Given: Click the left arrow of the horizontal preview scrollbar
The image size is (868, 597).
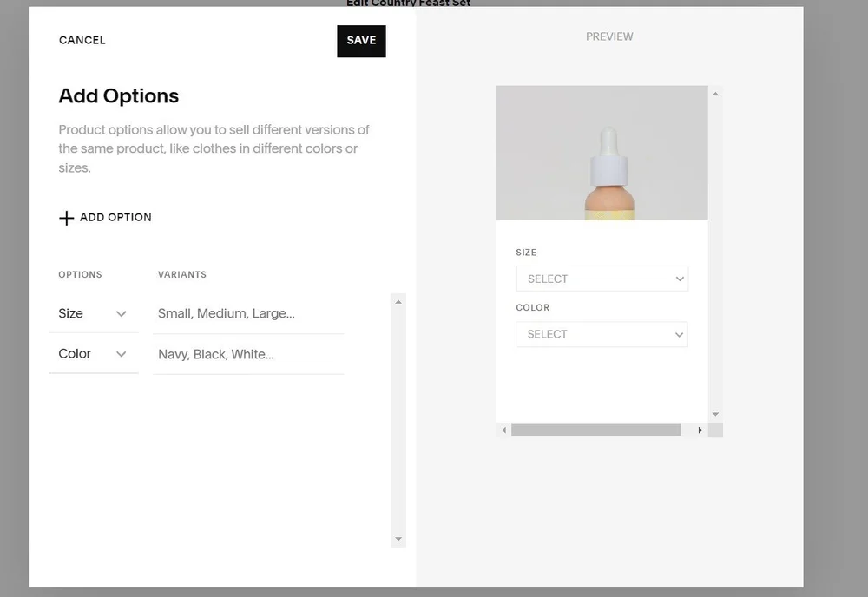Looking at the screenshot, I should 503,430.
